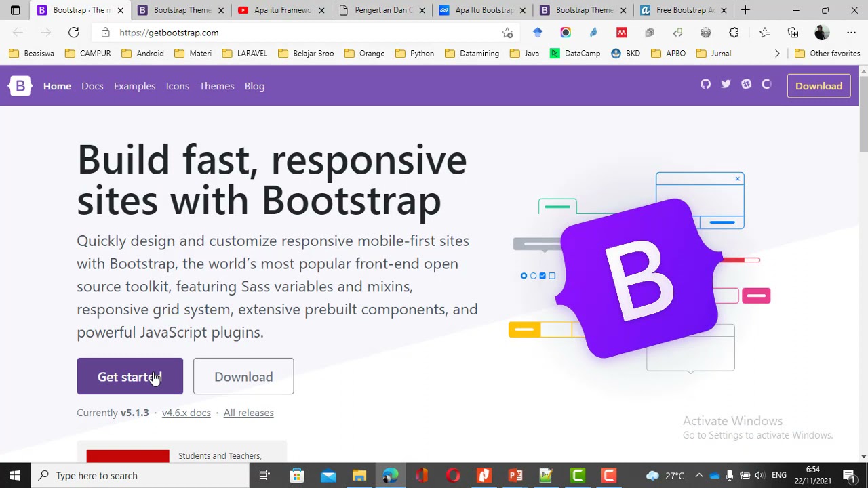
Task: Click the gear-shaped extension icon
Action: (x=706, y=33)
